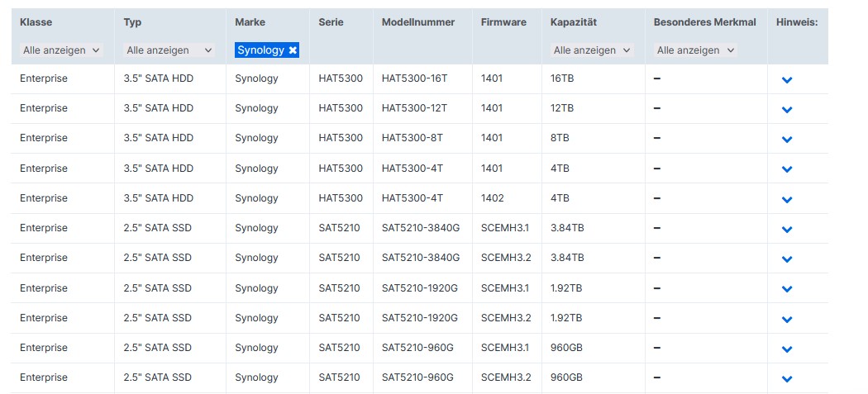Screen dimensions: 868x394
Task: Click the 8TB capacity cell
Action: pos(560,138)
